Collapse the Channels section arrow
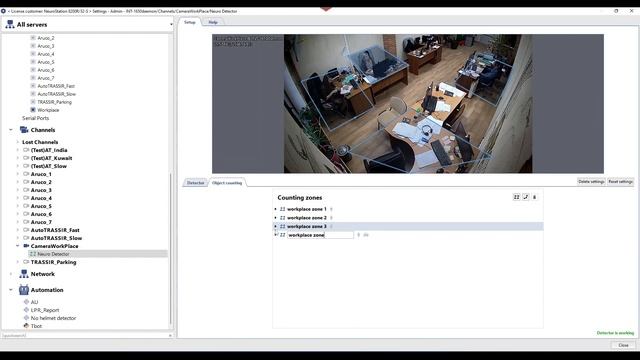Screen dimensions: 640x360 coord(11,130)
